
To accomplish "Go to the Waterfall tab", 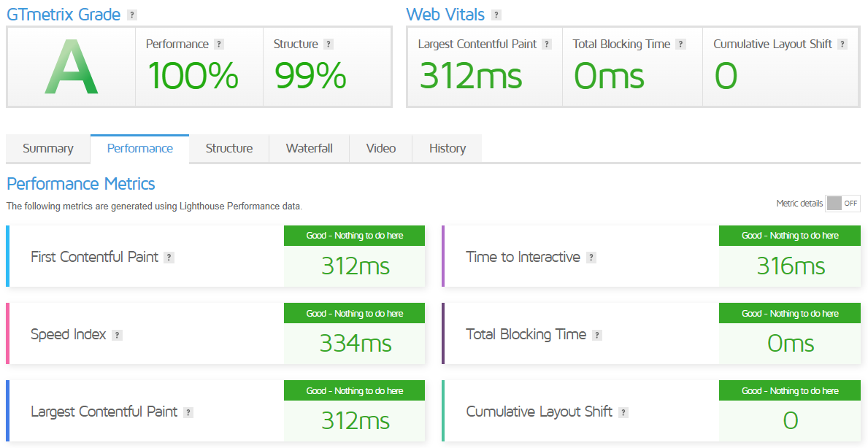I will 310,148.
